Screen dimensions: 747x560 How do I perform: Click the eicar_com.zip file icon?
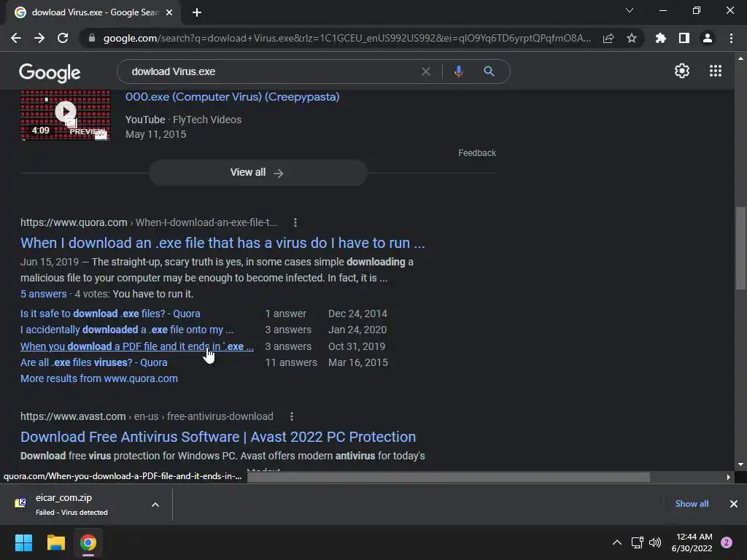20,503
